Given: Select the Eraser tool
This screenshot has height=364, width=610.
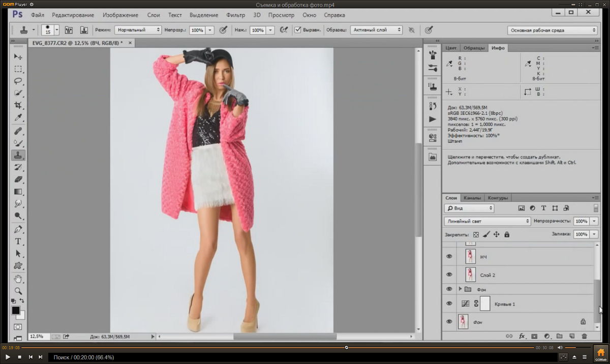Looking at the screenshot, I should 18,179.
